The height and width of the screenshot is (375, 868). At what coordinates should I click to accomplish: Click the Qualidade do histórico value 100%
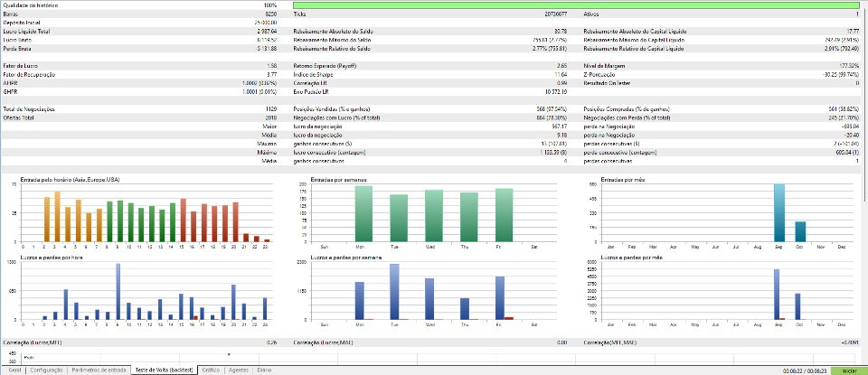pyautogui.click(x=270, y=5)
